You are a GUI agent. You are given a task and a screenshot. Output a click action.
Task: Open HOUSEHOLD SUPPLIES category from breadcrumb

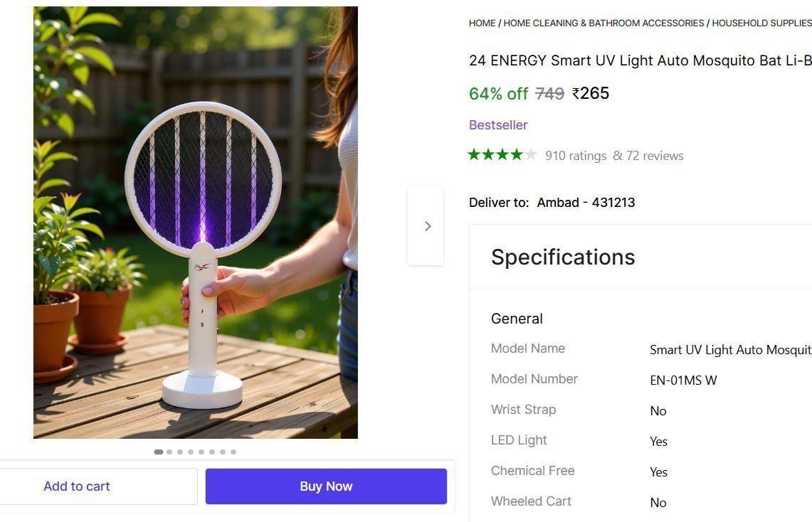point(761,23)
